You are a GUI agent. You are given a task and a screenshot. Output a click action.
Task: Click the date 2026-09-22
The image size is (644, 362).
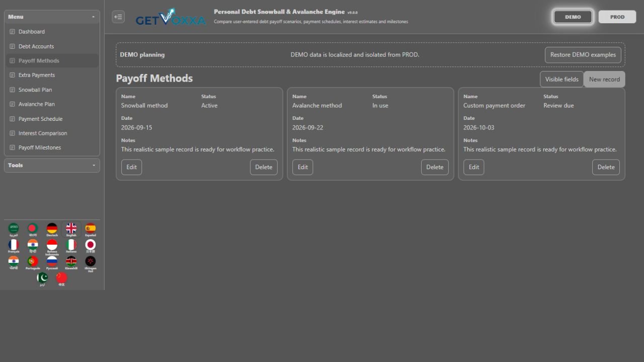(x=307, y=128)
